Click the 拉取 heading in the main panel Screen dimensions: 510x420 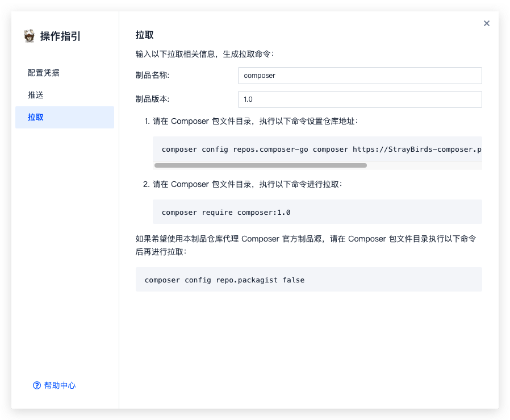(144, 35)
